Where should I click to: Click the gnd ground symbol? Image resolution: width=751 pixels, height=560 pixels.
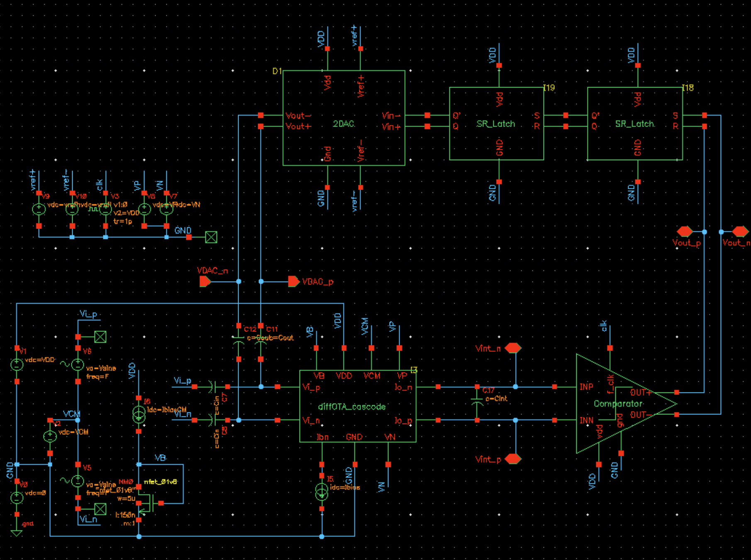(17, 533)
